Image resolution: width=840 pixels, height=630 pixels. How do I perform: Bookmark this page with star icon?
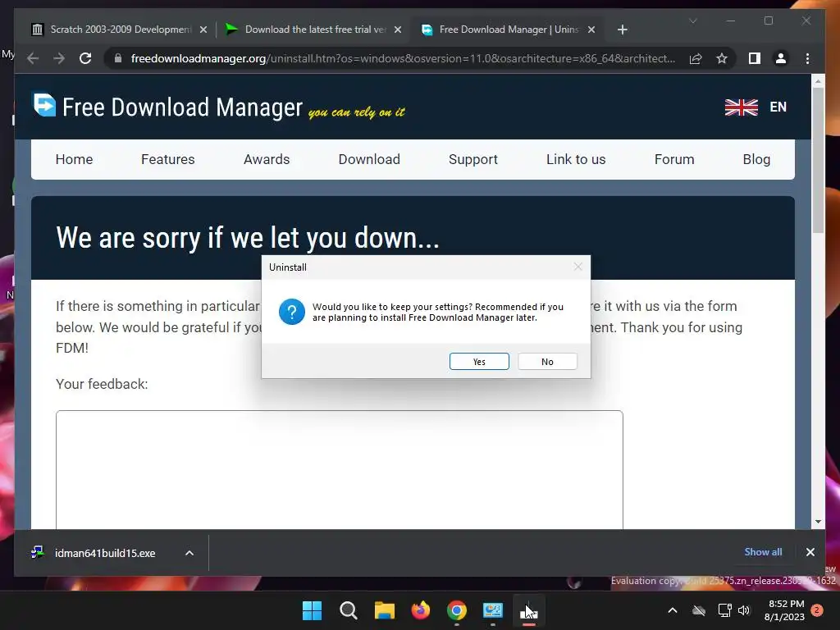coord(722,58)
